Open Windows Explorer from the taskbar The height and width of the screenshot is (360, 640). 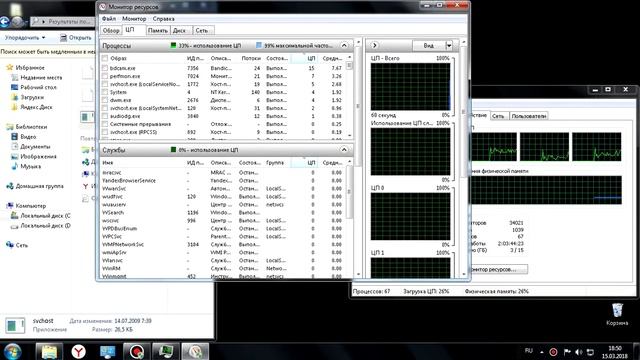click(49, 351)
